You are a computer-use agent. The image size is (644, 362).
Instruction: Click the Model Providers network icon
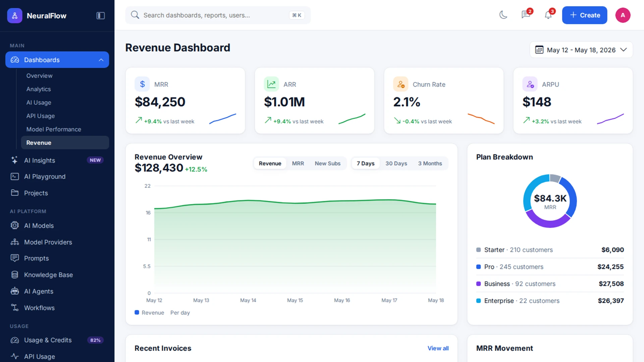pos(15,242)
